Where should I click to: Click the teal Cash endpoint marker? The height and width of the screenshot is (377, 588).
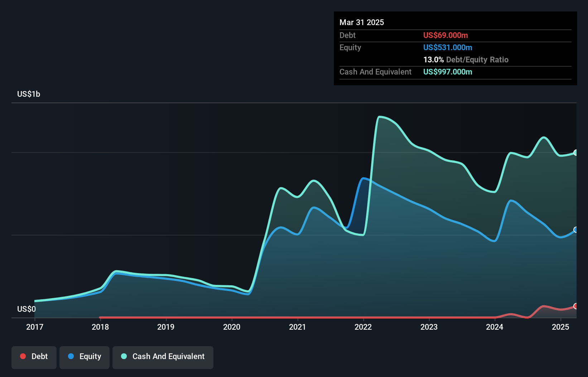(x=576, y=153)
